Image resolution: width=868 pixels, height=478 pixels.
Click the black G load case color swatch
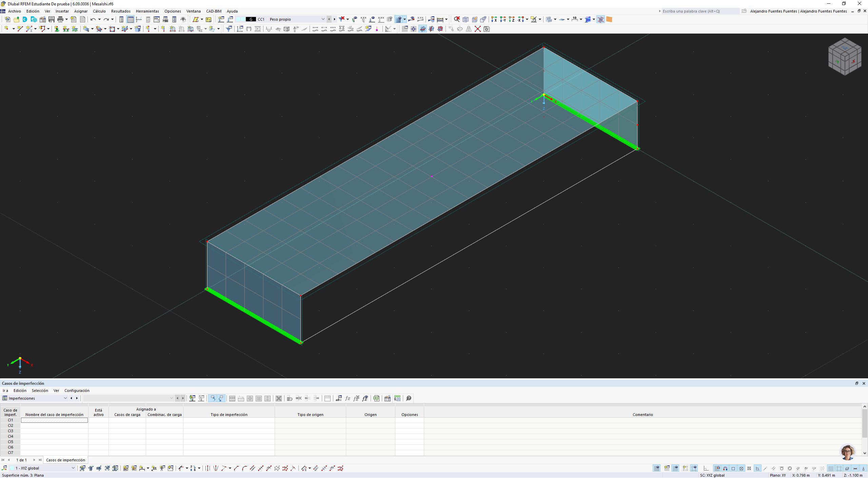251,19
